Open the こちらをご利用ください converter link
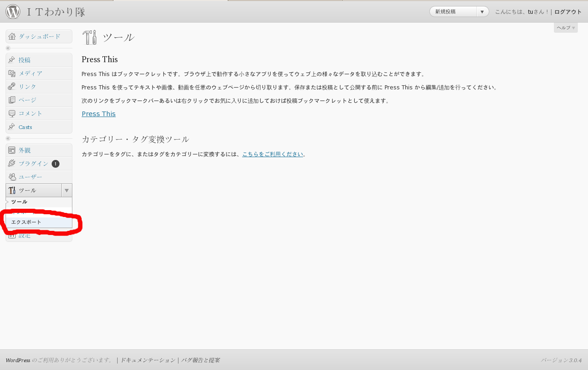This screenshot has width=588, height=370. coord(273,154)
